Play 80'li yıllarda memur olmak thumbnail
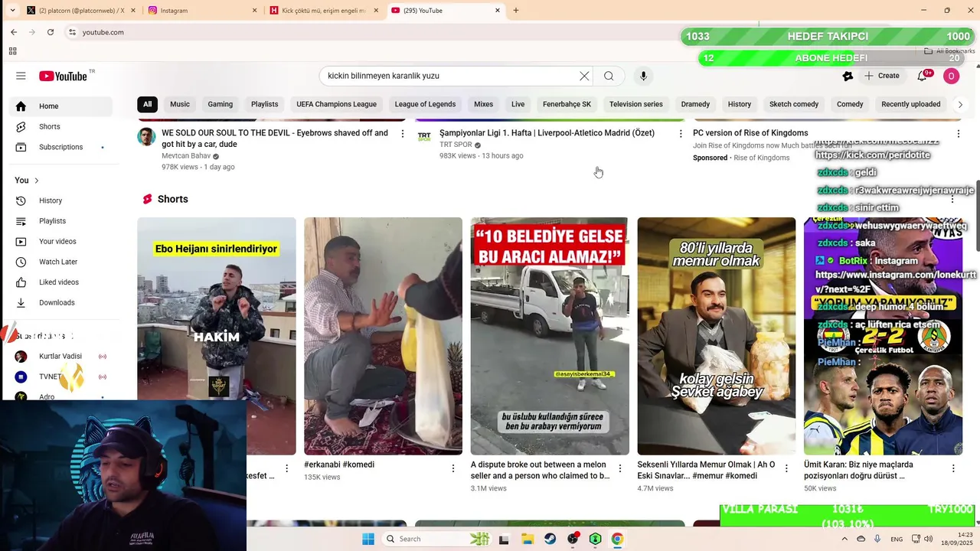This screenshot has height=551, width=980. click(717, 336)
